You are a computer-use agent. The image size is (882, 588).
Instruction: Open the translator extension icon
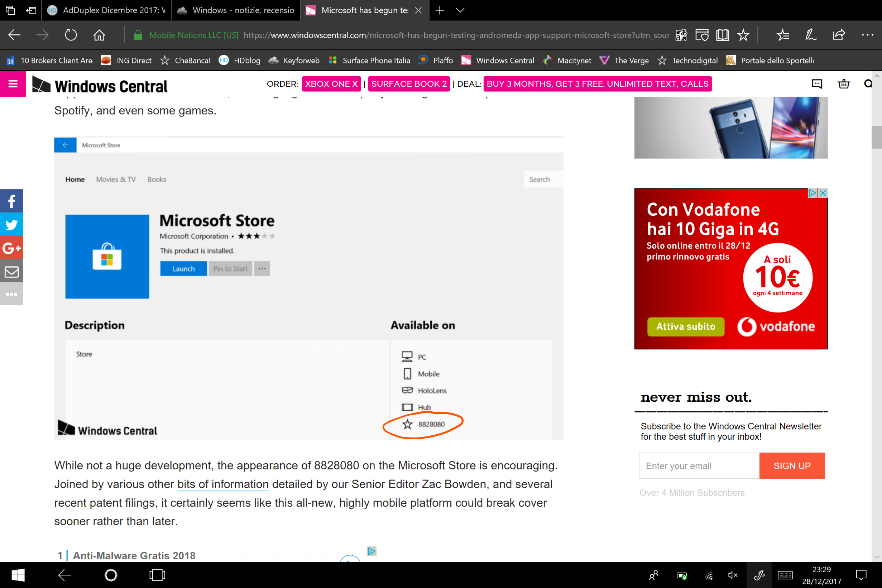pos(681,35)
